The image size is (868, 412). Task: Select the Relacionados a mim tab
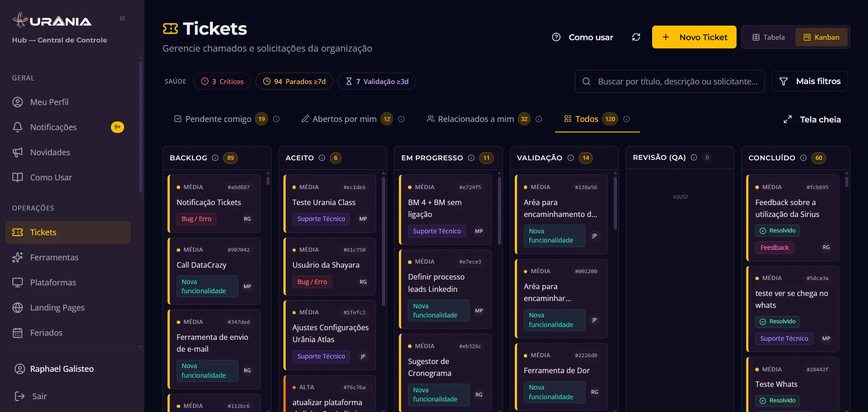pyautogui.click(x=478, y=119)
